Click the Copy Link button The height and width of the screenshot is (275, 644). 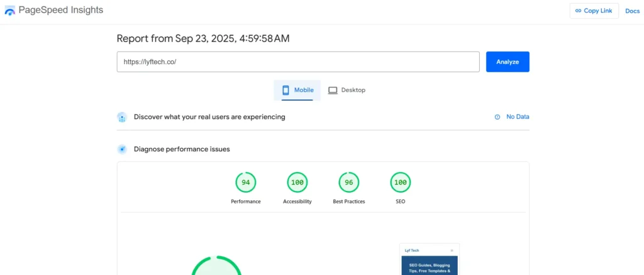point(594,11)
